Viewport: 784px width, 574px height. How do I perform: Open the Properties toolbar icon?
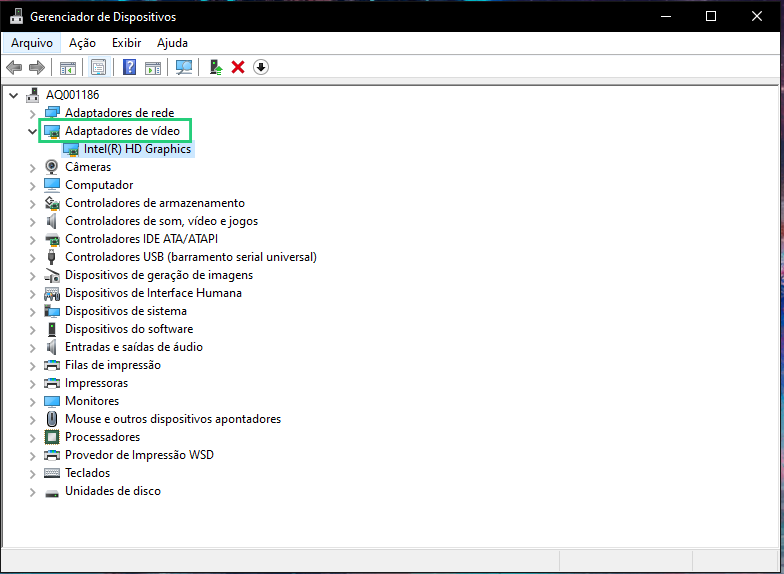98,67
